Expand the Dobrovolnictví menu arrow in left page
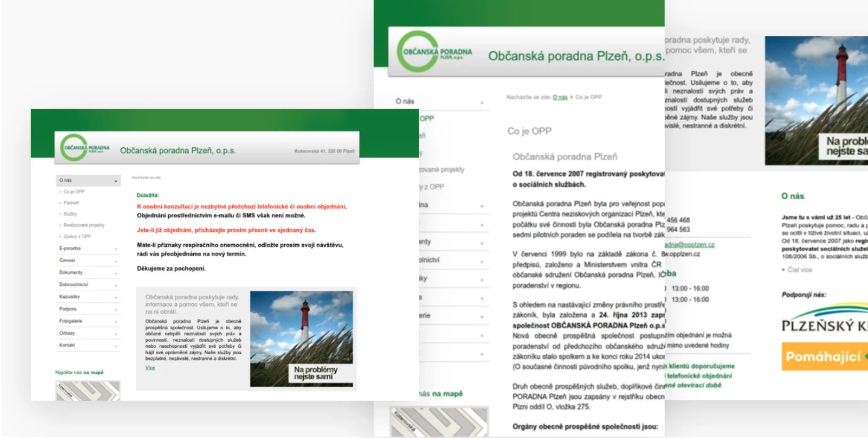Screen dimensions: 868x438 click(x=116, y=285)
